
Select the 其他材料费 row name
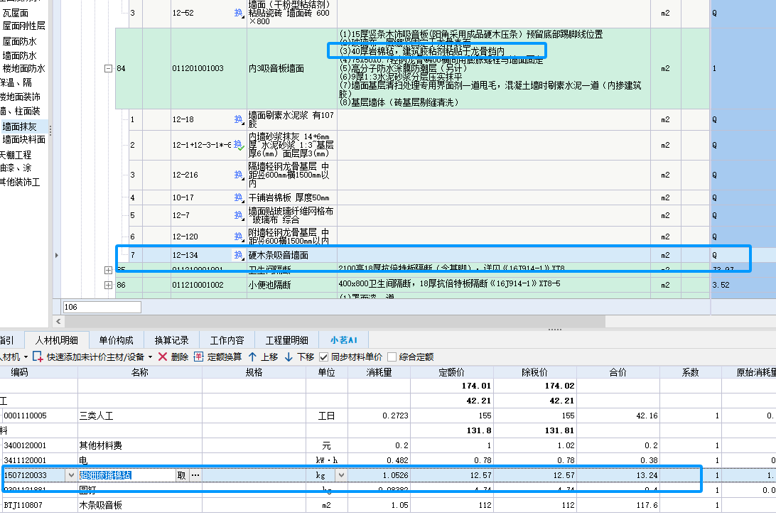pyautogui.click(x=100, y=445)
